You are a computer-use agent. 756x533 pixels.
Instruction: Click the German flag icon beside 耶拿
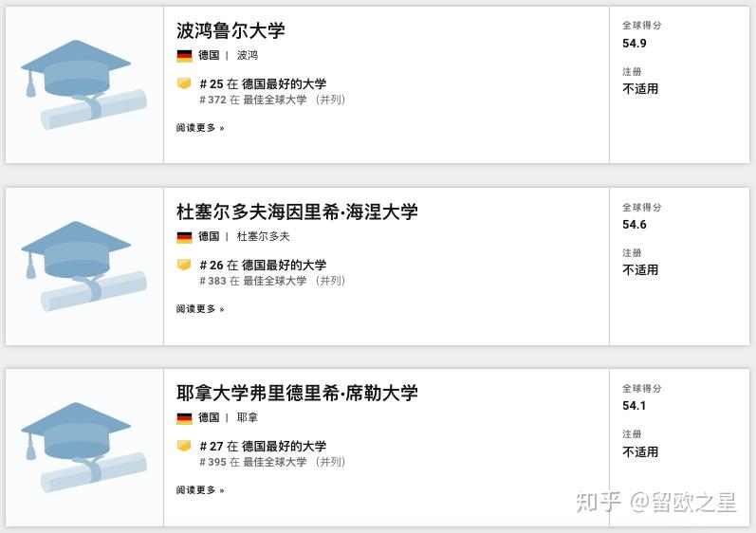[184, 417]
